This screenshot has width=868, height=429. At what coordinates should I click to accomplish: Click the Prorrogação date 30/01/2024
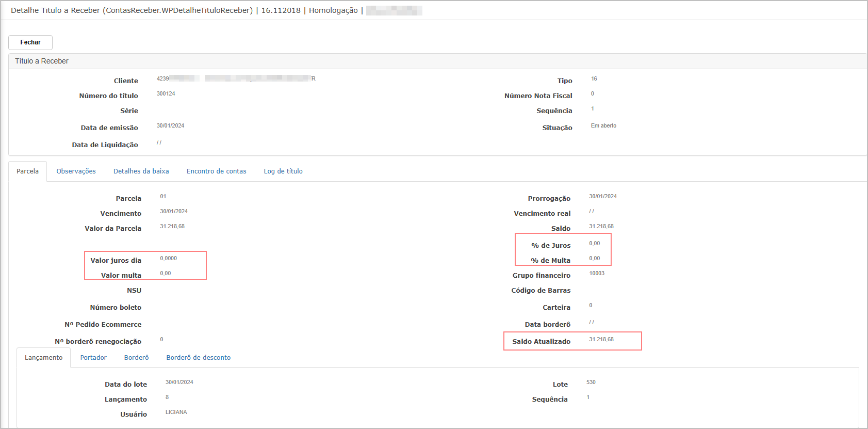[603, 197]
